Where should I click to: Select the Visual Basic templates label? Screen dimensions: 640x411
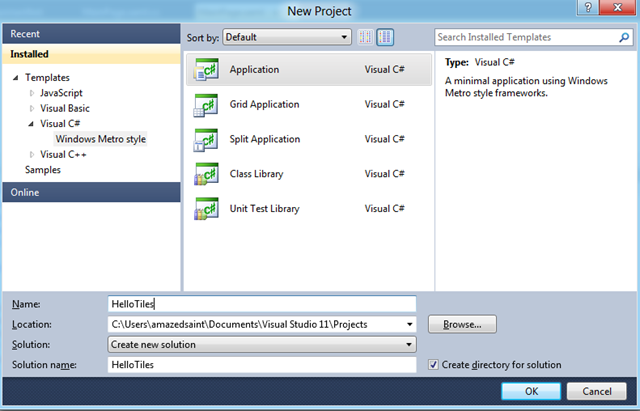pyautogui.click(x=64, y=109)
